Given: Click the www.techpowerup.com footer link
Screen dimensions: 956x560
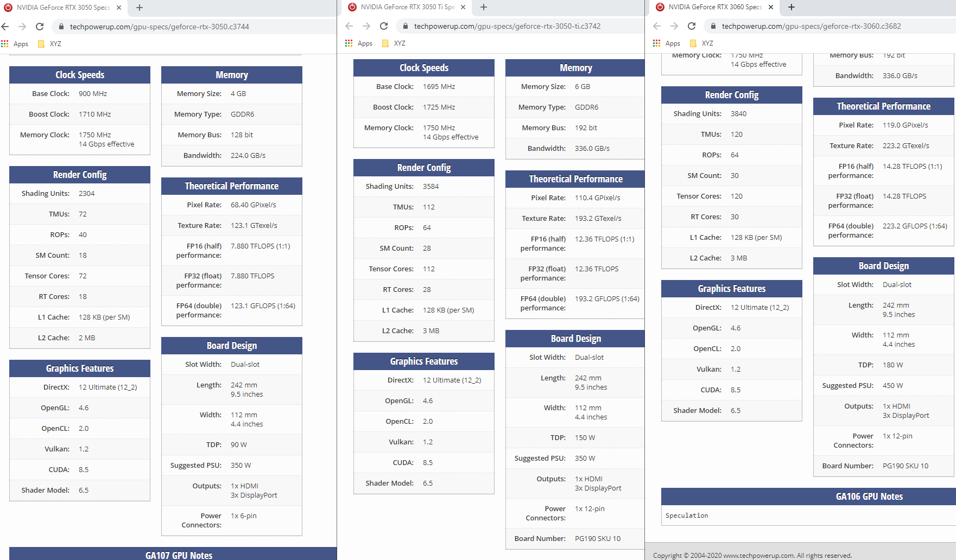Looking at the screenshot, I should click(759, 556).
